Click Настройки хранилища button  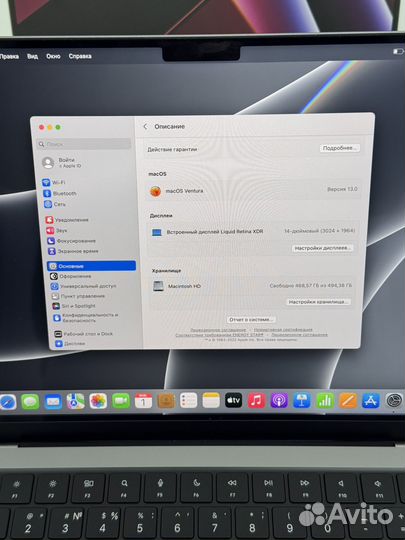(x=319, y=302)
